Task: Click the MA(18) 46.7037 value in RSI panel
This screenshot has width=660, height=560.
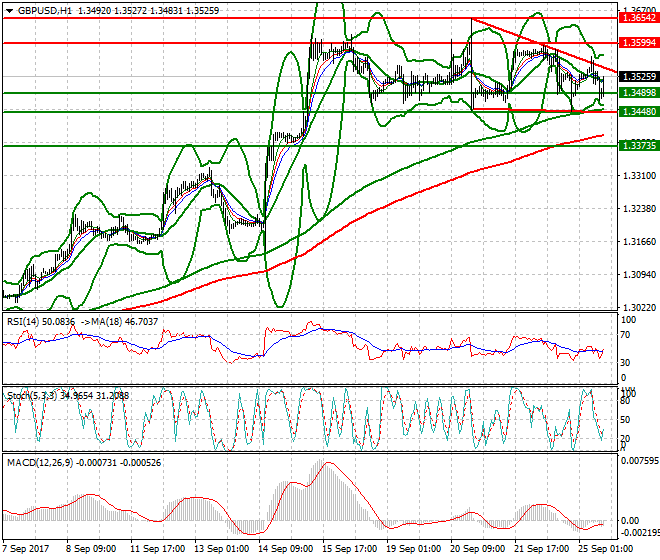Action: tap(125, 322)
